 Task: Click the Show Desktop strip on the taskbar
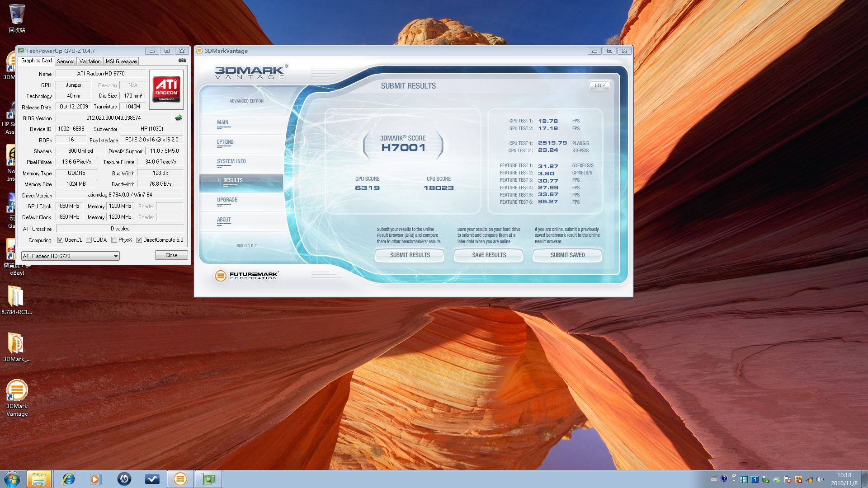coord(864,479)
